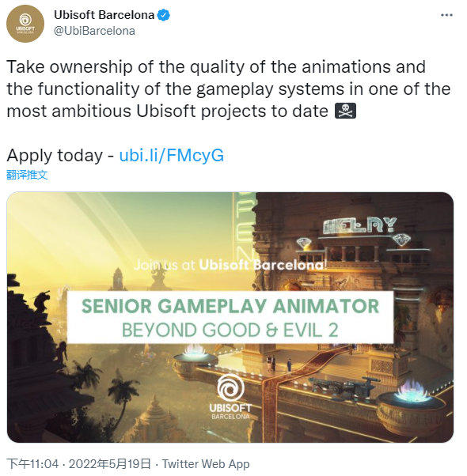Click the Beyond Good & Evil 2 subtitle
467x476 pixels.
230,330
